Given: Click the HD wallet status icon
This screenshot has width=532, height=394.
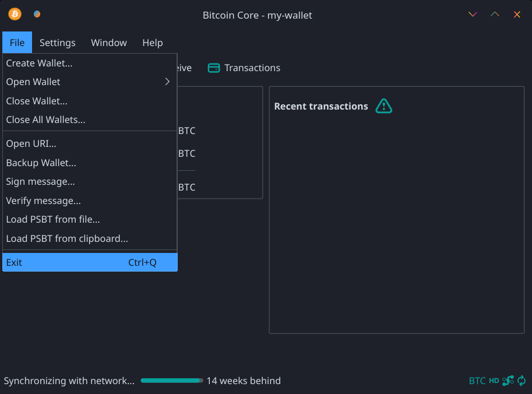Looking at the screenshot, I should point(494,381).
